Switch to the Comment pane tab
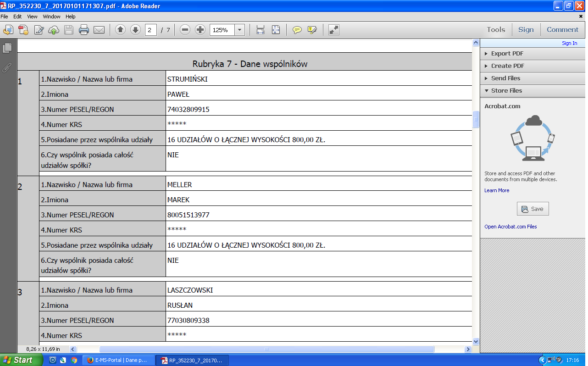The image size is (588, 366). tap(562, 30)
